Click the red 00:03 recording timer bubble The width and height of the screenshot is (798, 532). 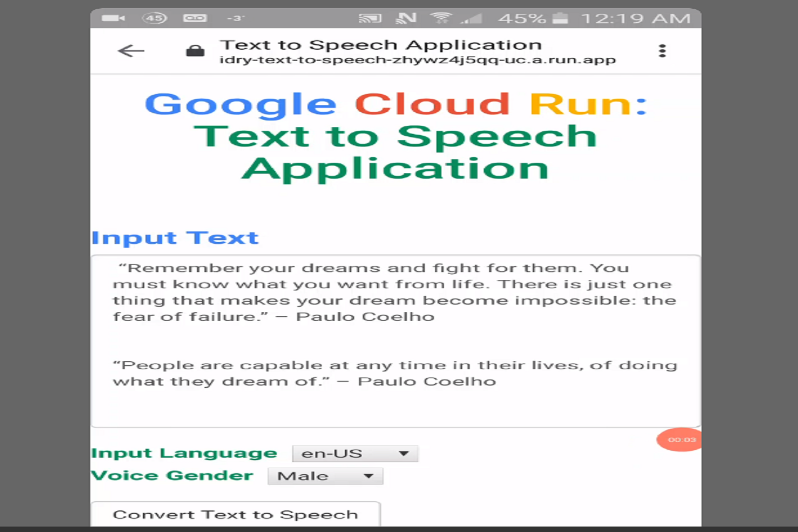tap(680, 440)
